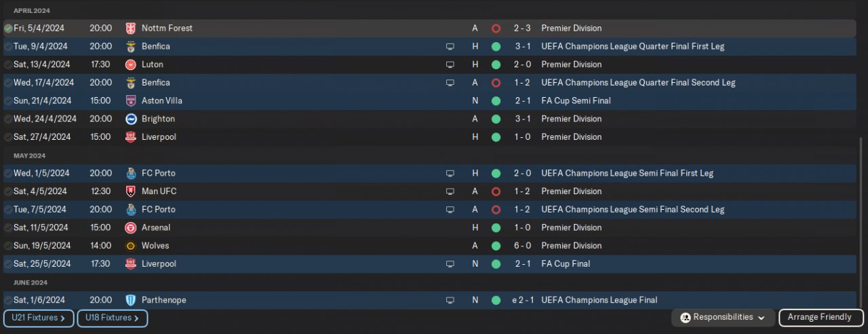Click the Parthenope club badge

click(x=131, y=300)
